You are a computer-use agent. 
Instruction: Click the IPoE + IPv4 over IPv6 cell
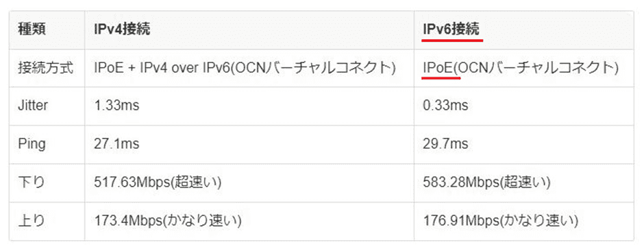coord(245,68)
